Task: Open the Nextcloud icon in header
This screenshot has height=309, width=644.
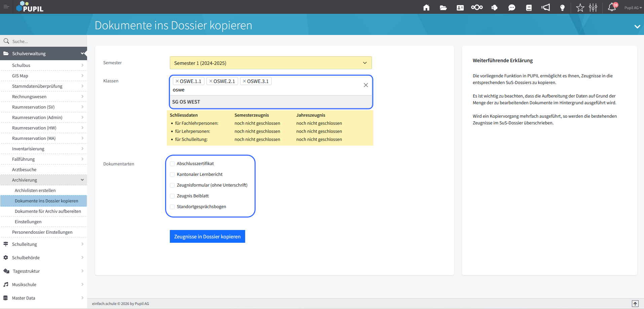Action: 477,7
